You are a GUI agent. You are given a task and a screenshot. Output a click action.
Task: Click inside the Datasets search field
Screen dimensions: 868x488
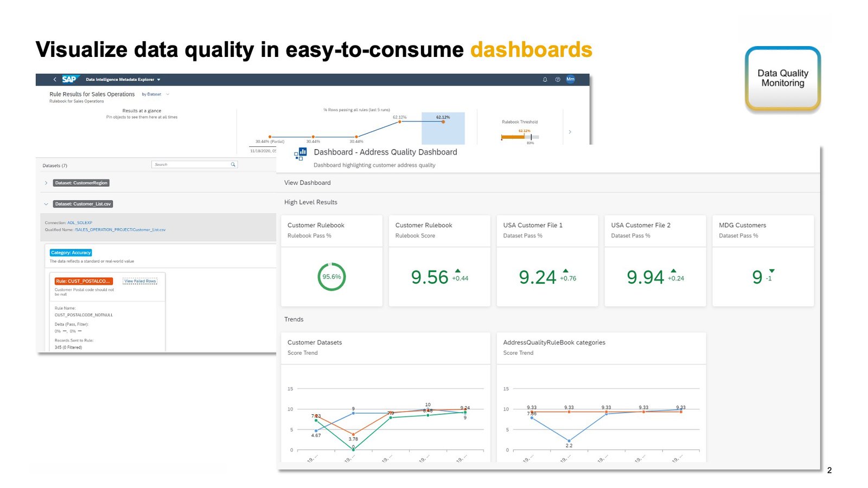click(x=194, y=164)
